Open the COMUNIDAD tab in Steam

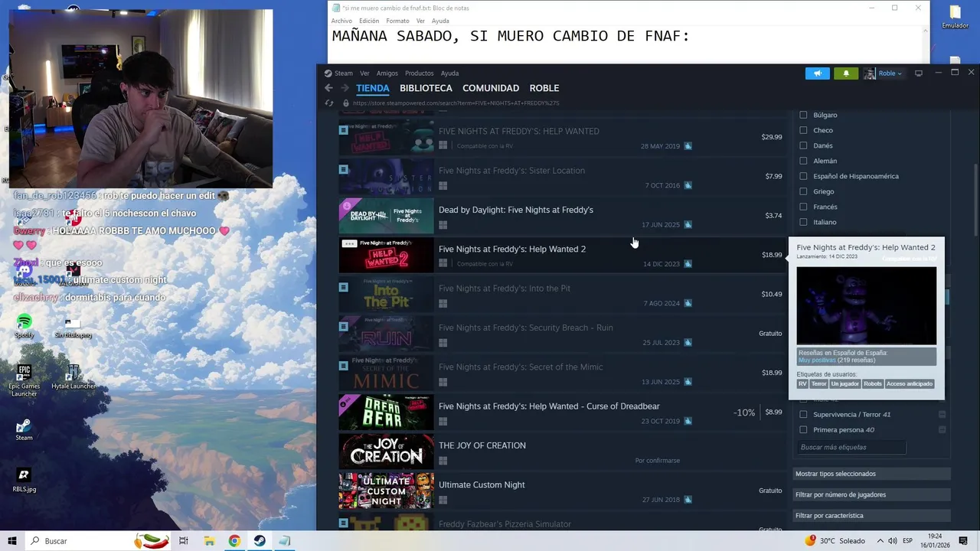pos(491,88)
